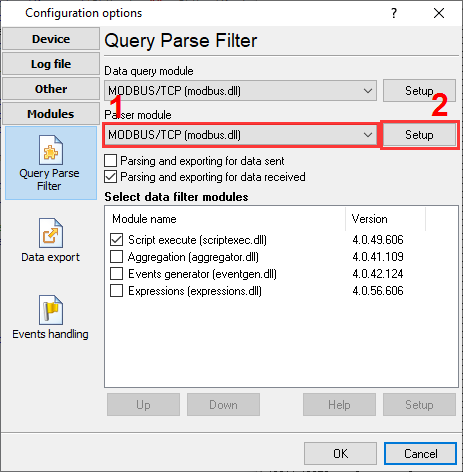Switch to the Log file tab
Viewport: 463px width, 472px height.
[x=51, y=64]
